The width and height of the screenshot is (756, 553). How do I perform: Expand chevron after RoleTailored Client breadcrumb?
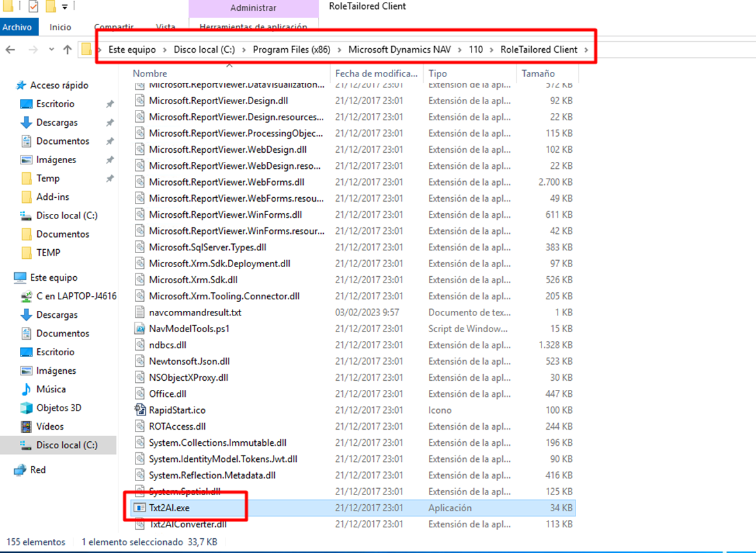point(586,49)
